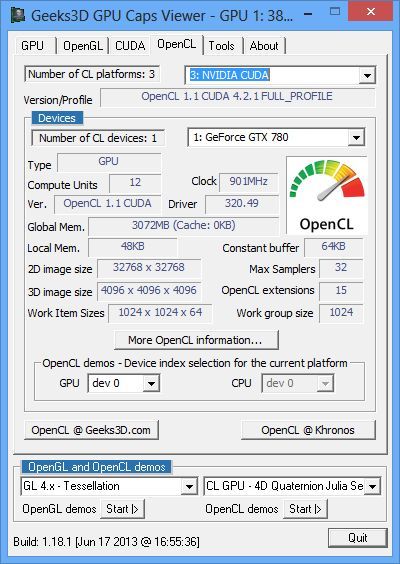This screenshot has width=400, height=564.
Task: Minimize the GPU Caps Viewer window
Action: click(308, 14)
